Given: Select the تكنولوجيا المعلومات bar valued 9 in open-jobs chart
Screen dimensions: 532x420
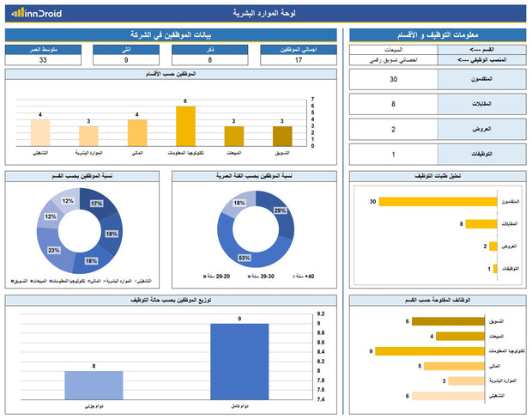Looking at the screenshot, I should pyautogui.click(x=430, y=351).
